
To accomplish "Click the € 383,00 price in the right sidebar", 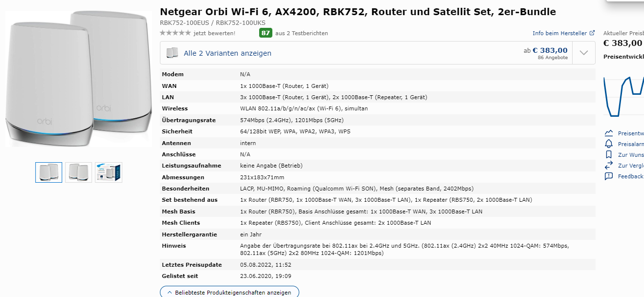I will pyautogui.click(x=623, y=43).
